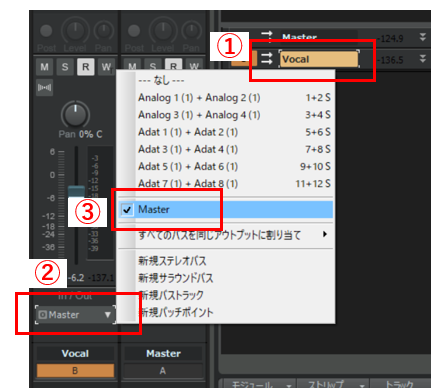
Task: Expand Vocal bus row with double chevron
Action: [x=422, y=59]
